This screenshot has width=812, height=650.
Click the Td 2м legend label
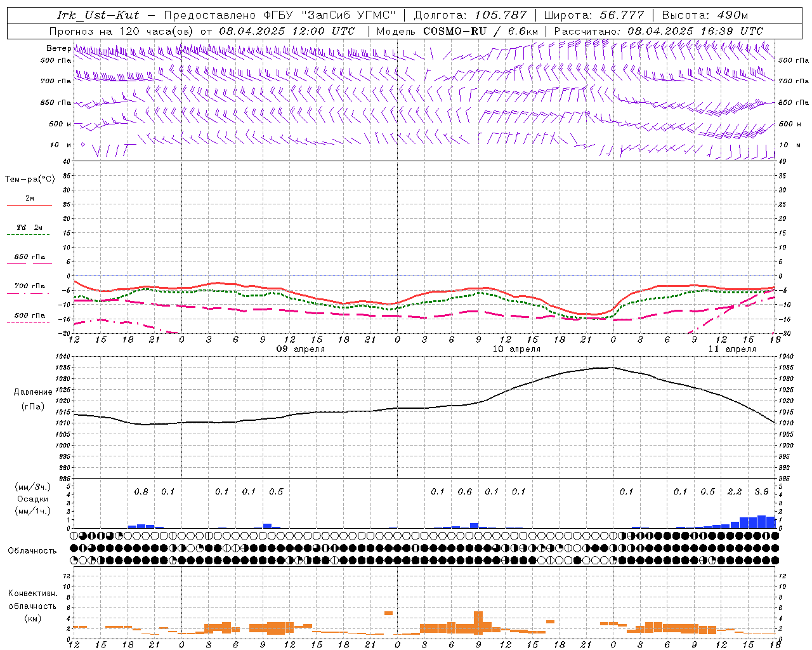coord(29,227)
